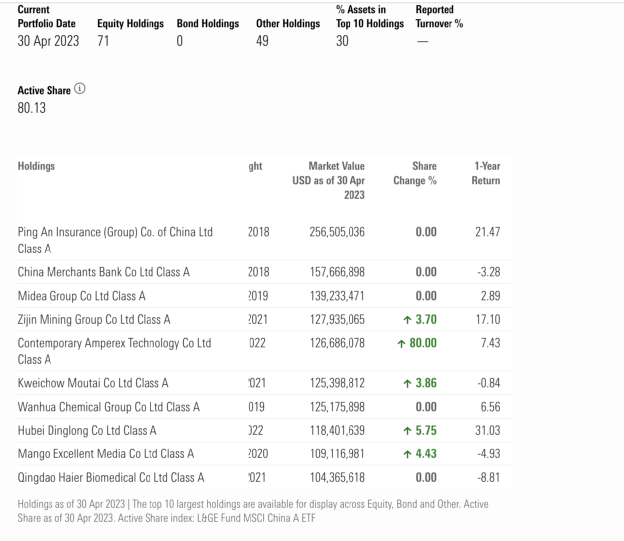624x541 pixels.
Task: Click 1-year return -4.93
Action: 489,453
